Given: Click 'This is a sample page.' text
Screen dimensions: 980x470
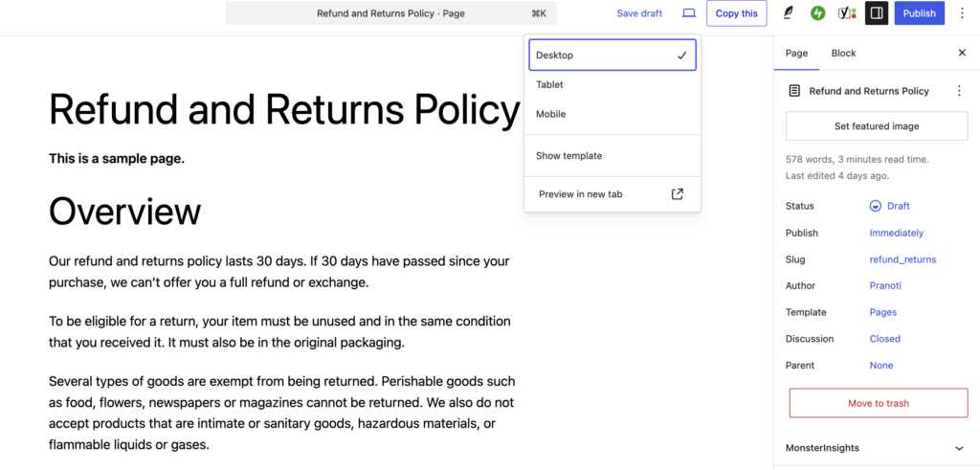Looking at the screenshot, I should pyautogui.click(x=117, y=159).
